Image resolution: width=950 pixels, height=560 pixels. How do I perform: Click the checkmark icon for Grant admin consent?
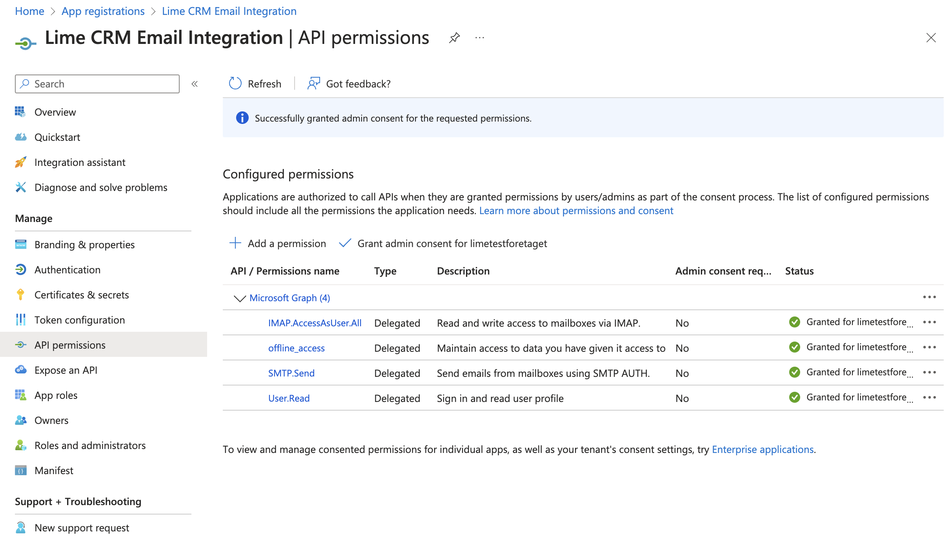click(x=345, y=243)
